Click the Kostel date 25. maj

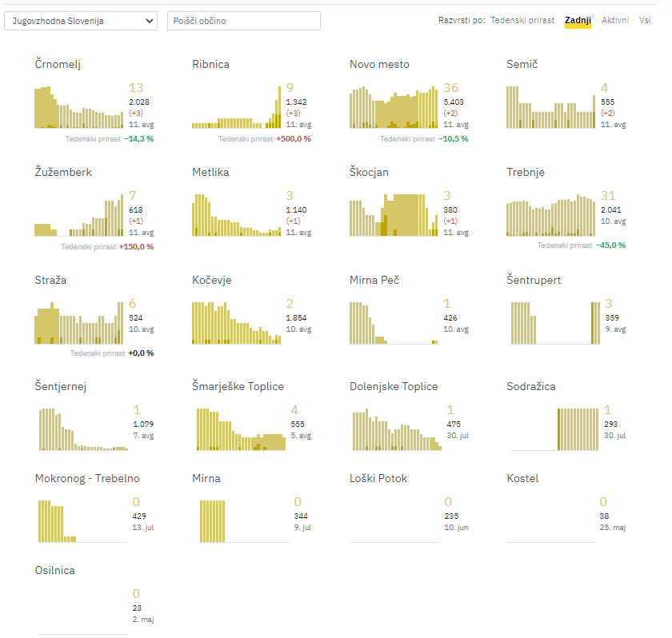tap(613, 528)
